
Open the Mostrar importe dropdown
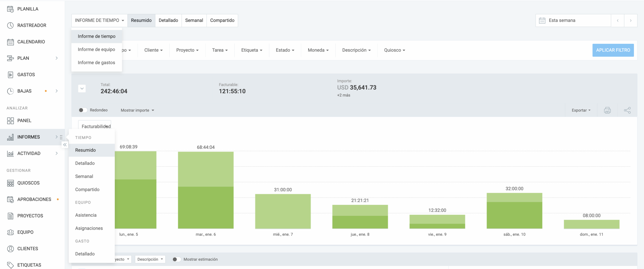(x=137, y=110)
